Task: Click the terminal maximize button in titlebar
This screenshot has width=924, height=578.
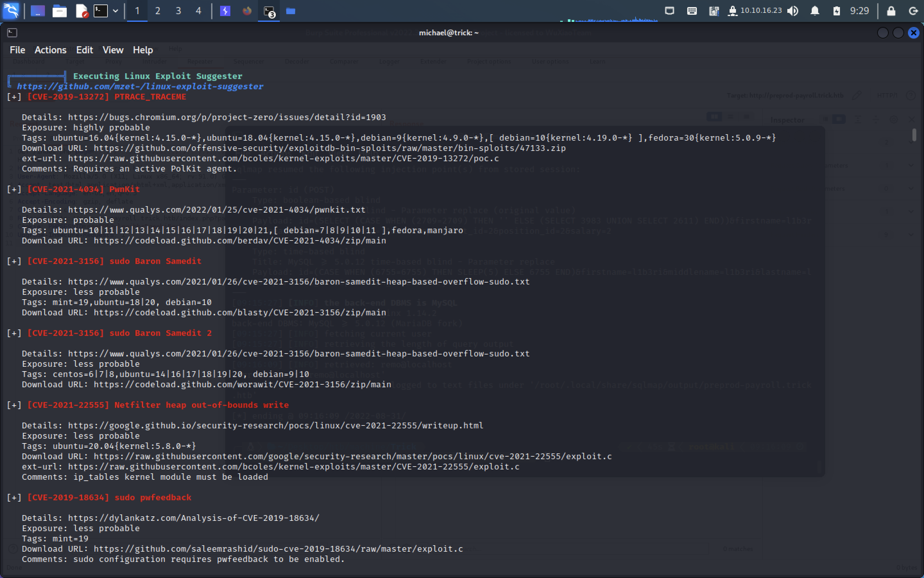Action: click(x=898, y=33)
